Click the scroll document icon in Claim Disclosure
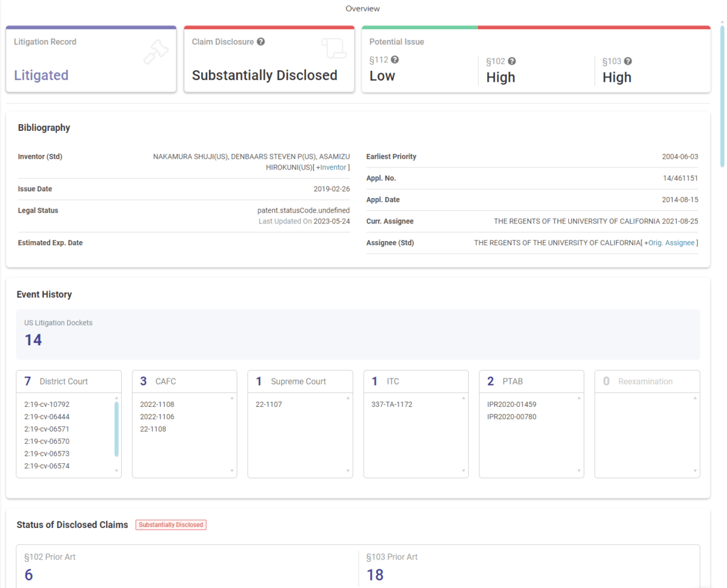 pyautogui.click(x=333, y=48)
